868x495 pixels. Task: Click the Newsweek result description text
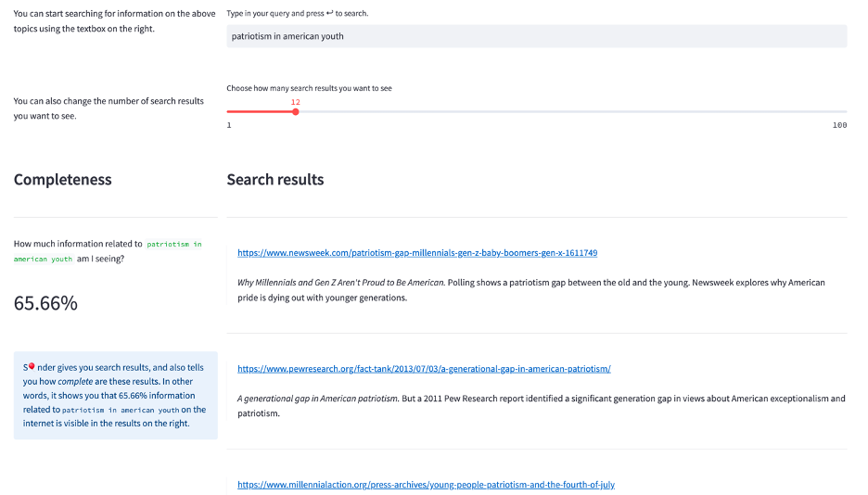coord(530,290)
